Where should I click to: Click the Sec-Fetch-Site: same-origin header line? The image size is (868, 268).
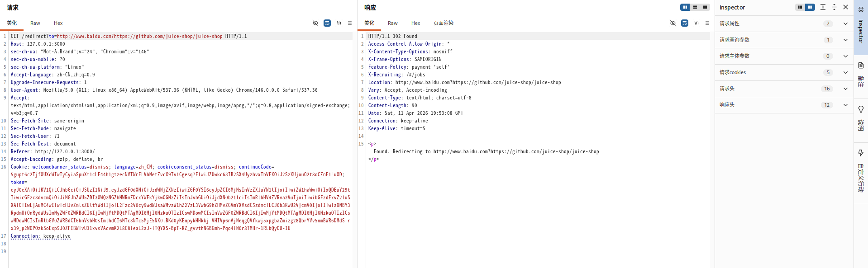click(x=48, y=121)
